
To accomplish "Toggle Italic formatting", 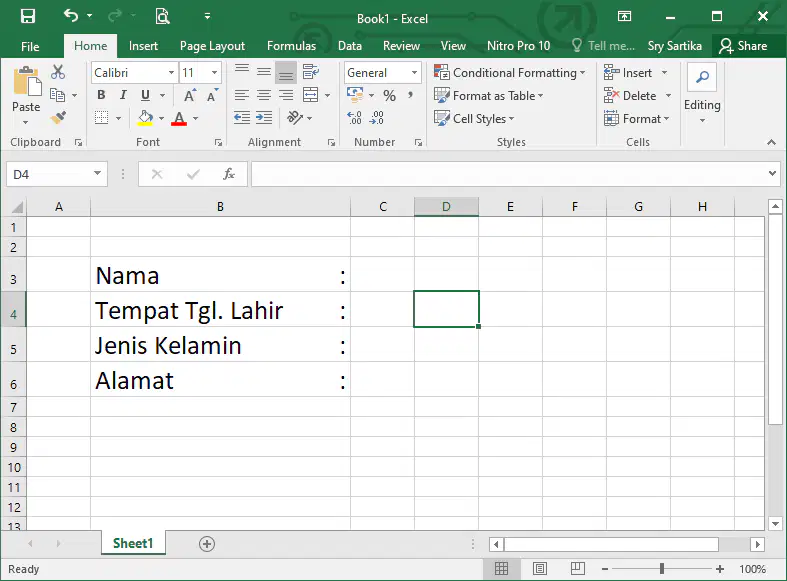I will click(x=123, y=95).
